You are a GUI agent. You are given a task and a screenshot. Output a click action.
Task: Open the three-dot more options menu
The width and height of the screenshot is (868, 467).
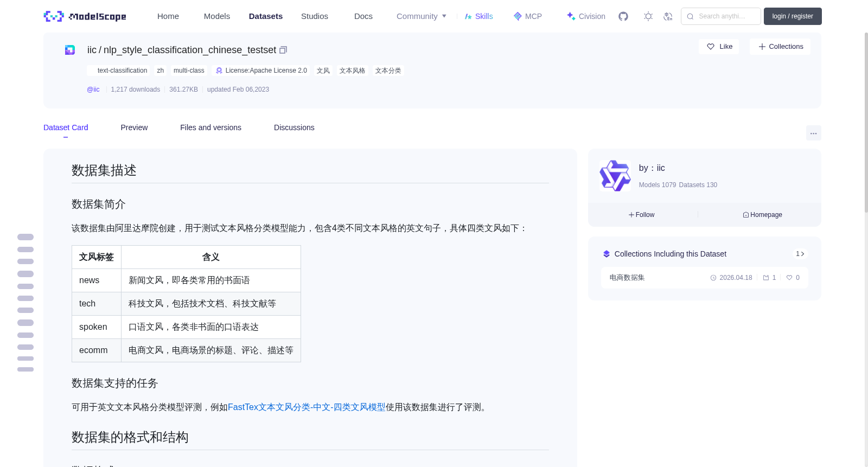[814, 133]
